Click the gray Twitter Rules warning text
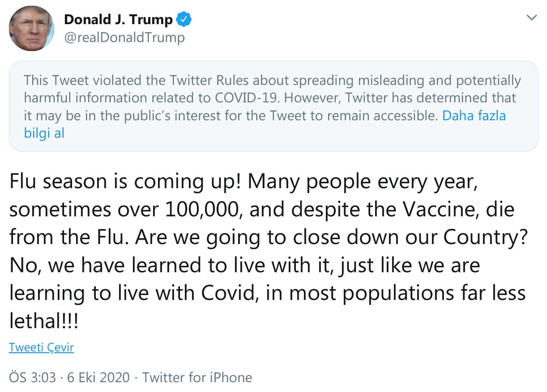This screenshot has height=392, width=547. pos(228,97)
